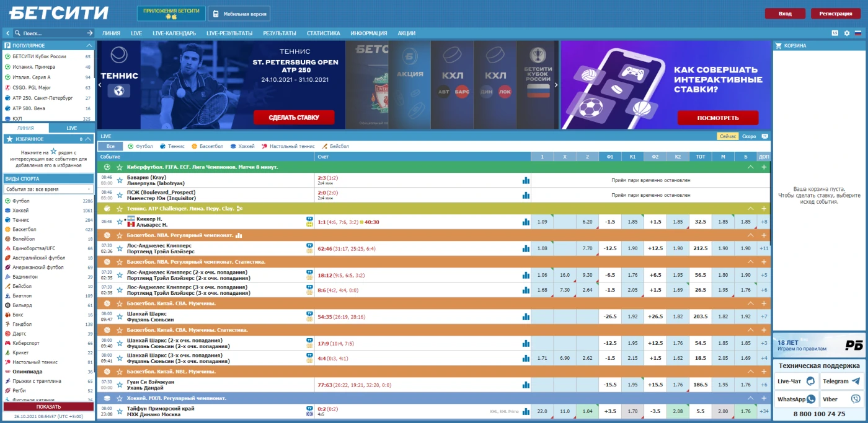Open Футбол in sports list sidebar
The image size is (868, 423).
coord(21,201)
